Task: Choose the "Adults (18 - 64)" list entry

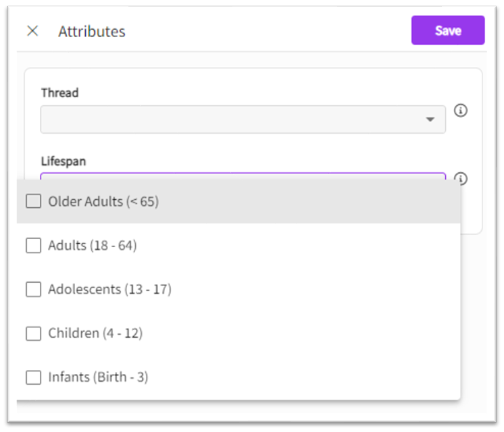Action: (93, 246)
